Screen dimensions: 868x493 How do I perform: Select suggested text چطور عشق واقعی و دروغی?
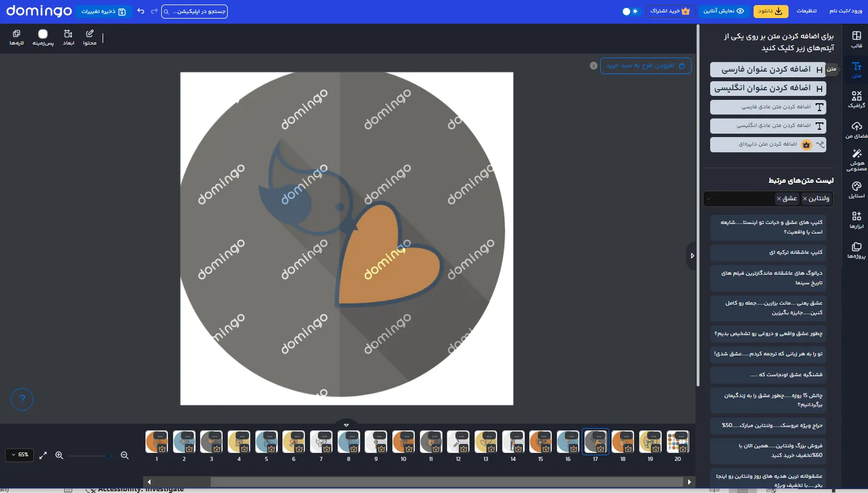(x=768, y=333)
